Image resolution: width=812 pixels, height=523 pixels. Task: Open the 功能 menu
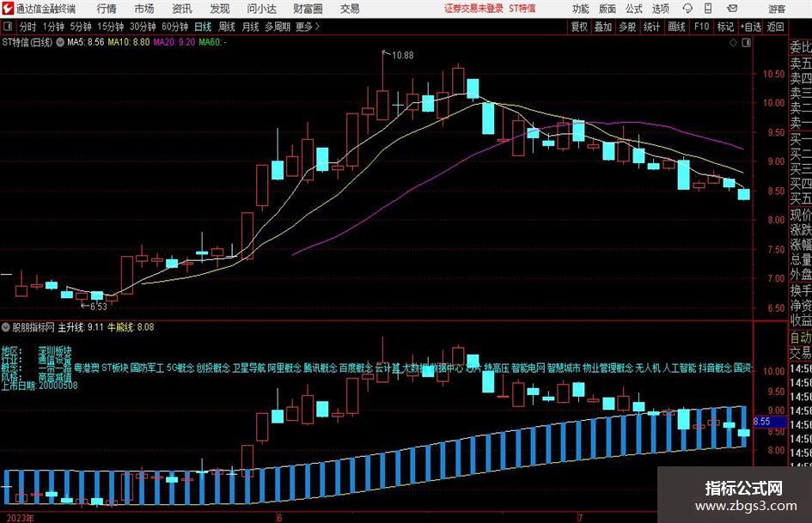[581, 9]
